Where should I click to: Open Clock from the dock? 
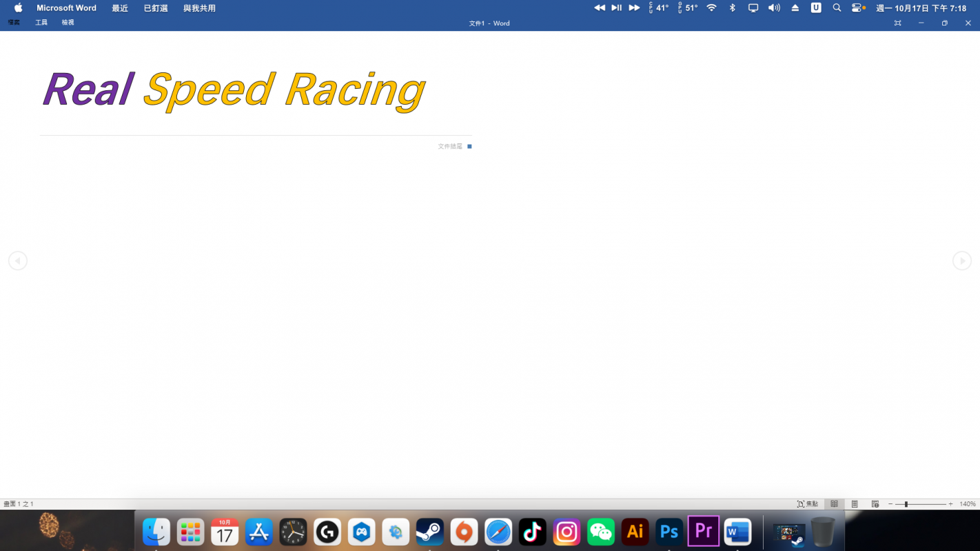(293, 532)
